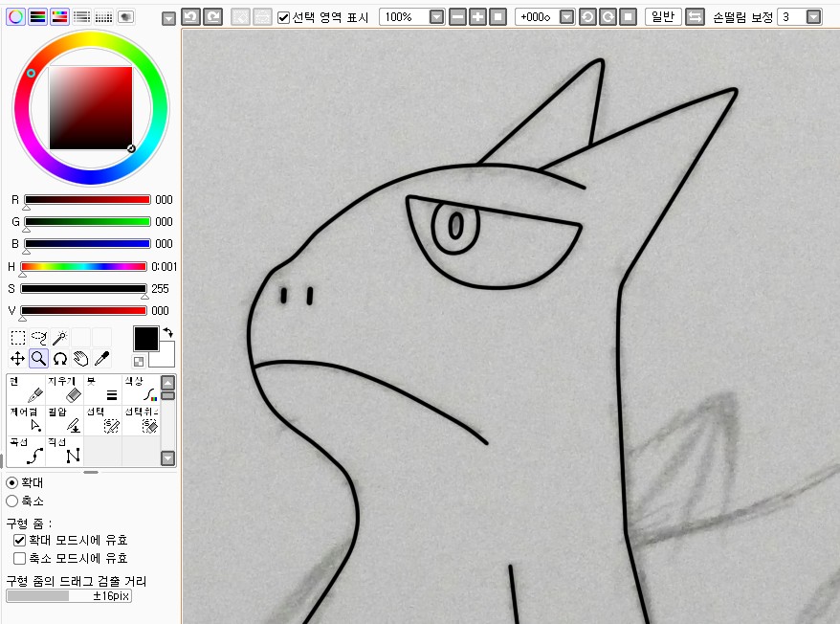Image resolution: width=840 pixels, height=624 pixels.
Task: Open the 손떨림 보정 stabilizer dropdown
Action: (814, 17)
